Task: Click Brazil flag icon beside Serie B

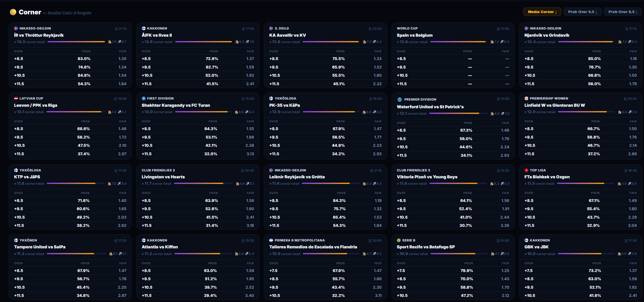Action: (x=399, y=240)
